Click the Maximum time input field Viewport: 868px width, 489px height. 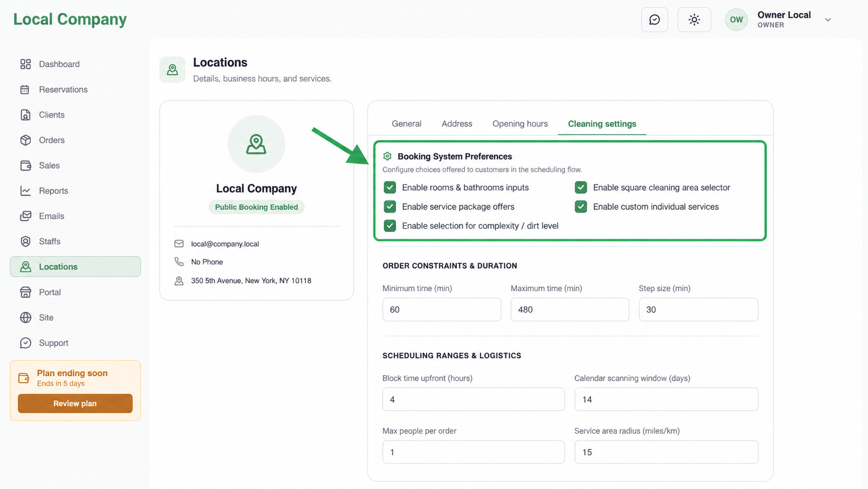tap(570, 309)
